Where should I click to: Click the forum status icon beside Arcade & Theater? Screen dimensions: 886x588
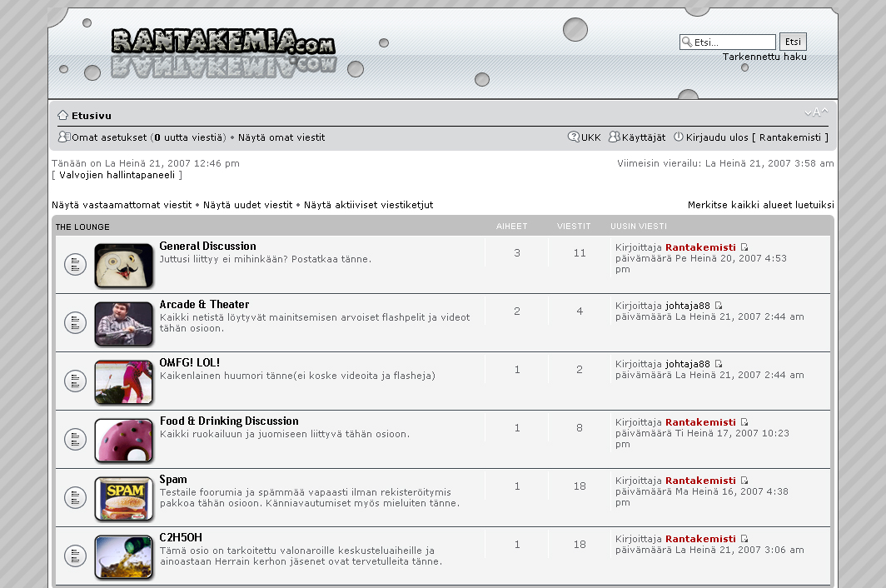point(75,323)
